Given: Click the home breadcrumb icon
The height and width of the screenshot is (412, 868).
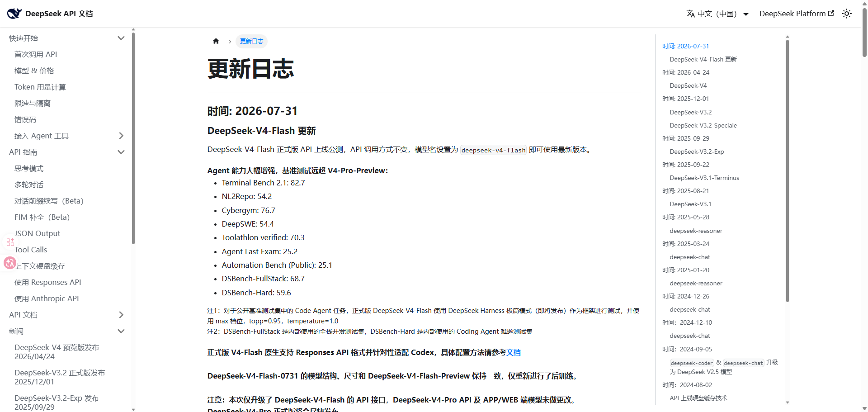Looking at the screenshot, I should 216,41.
